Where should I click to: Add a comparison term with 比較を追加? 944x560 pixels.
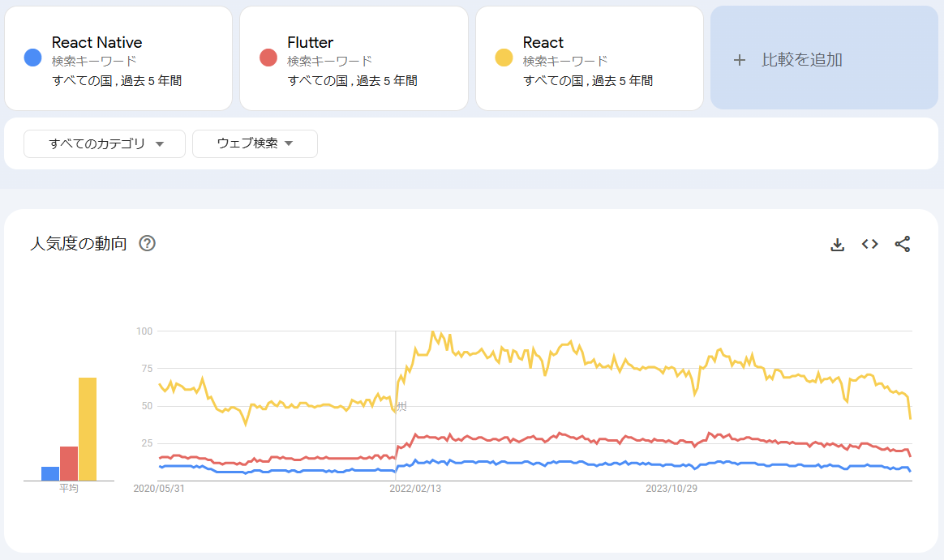coord(824,58)
